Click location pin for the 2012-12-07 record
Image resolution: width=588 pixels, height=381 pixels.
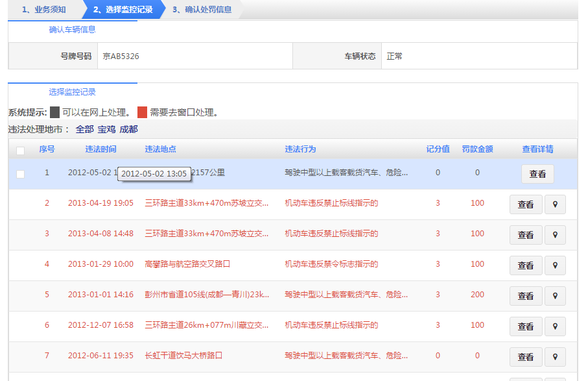(555, 326)
